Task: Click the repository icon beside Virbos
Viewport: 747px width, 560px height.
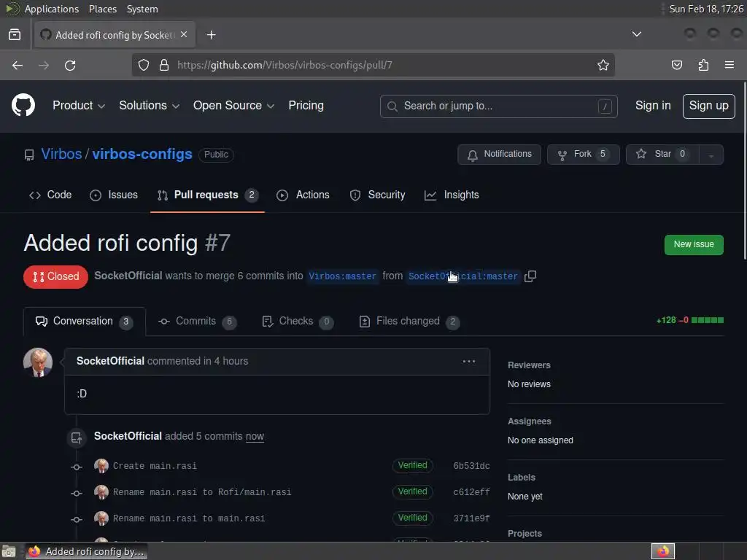Action: 29,155
